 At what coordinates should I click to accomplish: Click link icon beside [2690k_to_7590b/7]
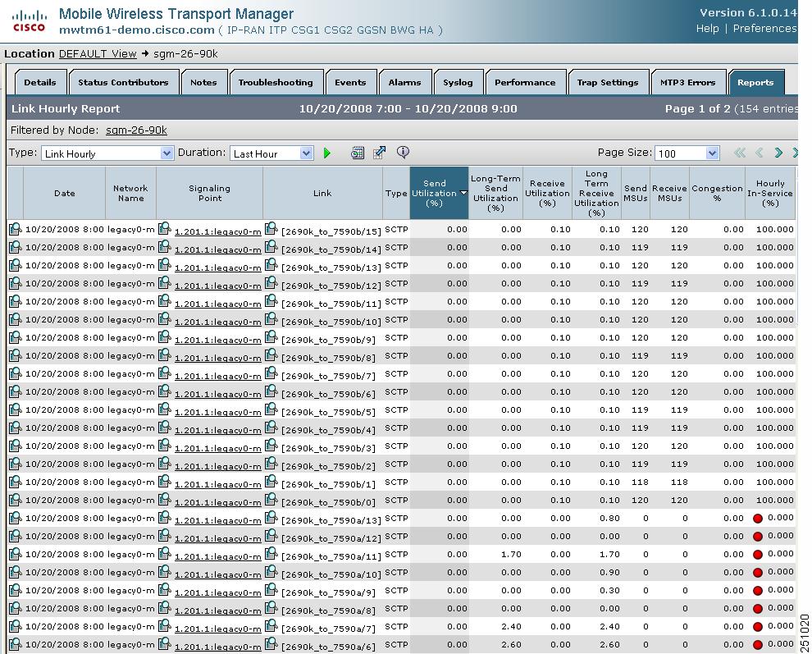pos(271,373)
